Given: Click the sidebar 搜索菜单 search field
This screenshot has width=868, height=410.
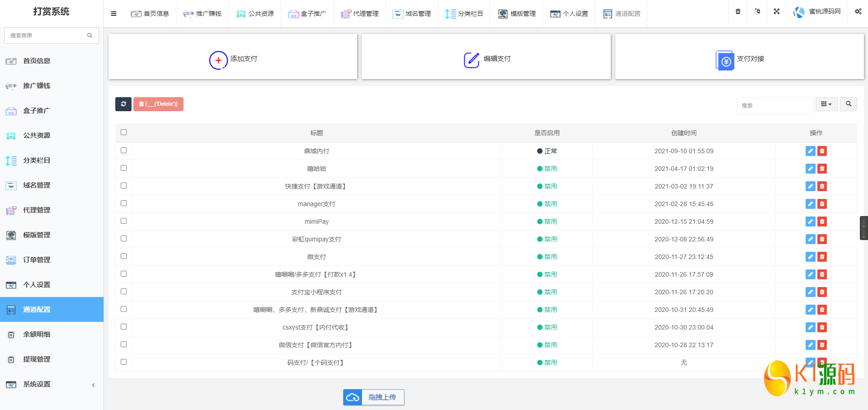Looking at the screenshot, I should (x=47, y=35).
